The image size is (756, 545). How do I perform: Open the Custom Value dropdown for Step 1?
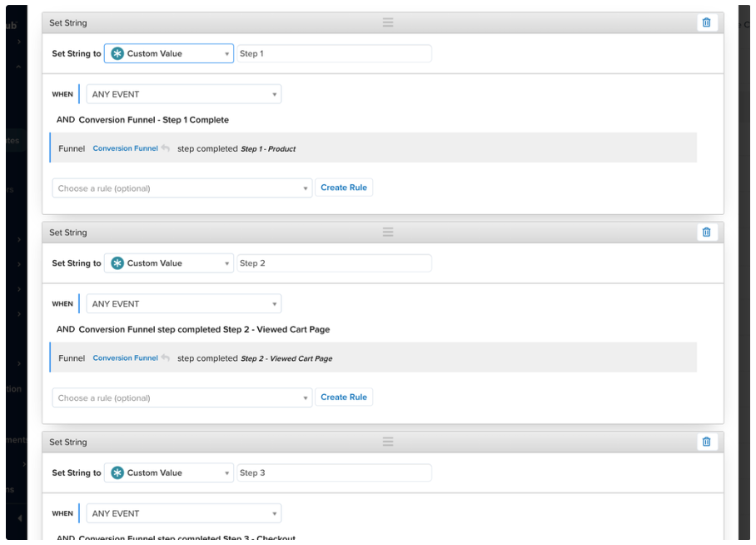[x=169, y=53]
